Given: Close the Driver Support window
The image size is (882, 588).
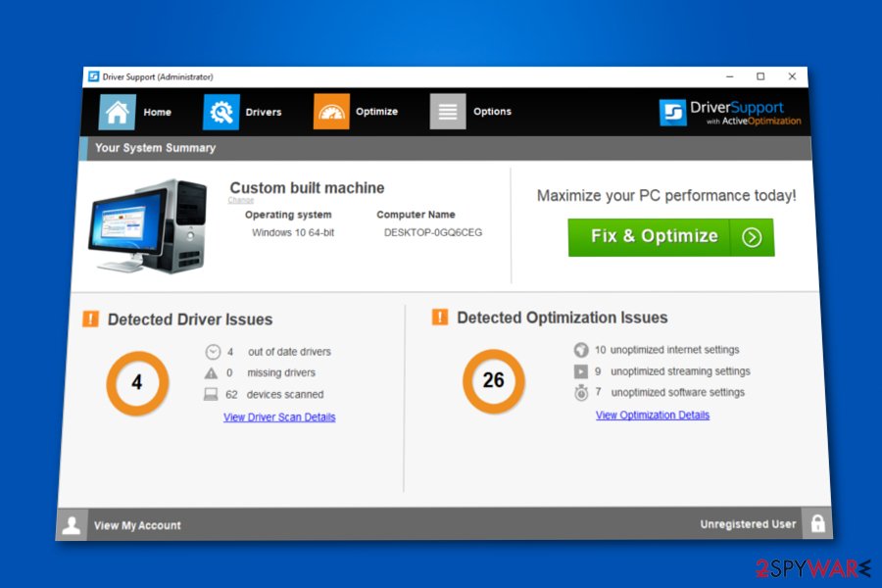Looking at the screenshot, I should (792, 76).
